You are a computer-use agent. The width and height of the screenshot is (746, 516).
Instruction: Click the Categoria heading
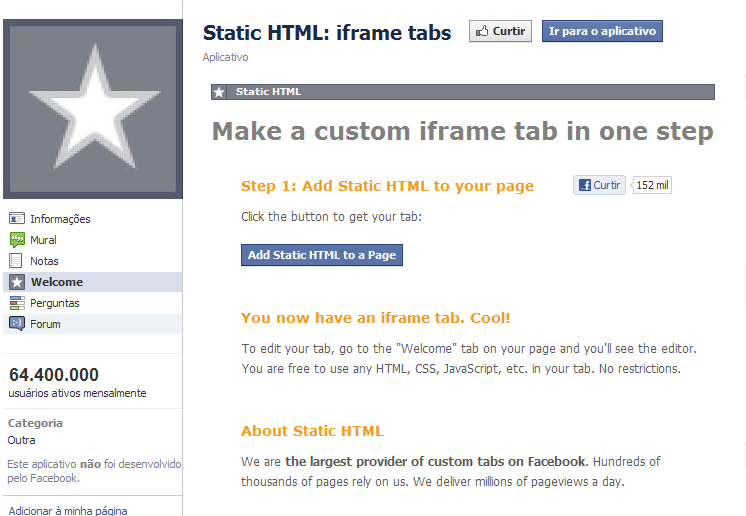35,423
